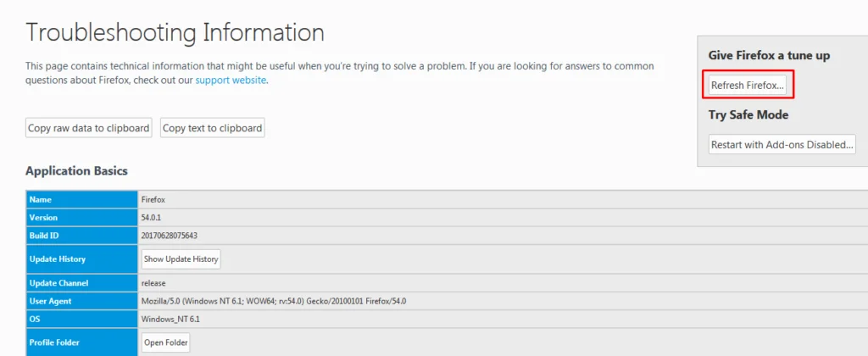
Task: Show Update History
Action: [181, 259]
